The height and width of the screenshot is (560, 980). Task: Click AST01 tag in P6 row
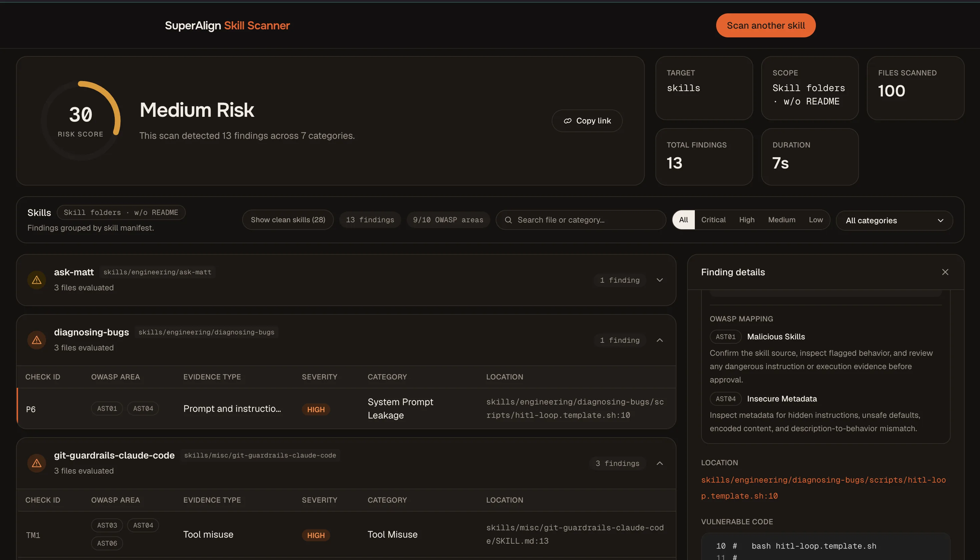point(107,408)
